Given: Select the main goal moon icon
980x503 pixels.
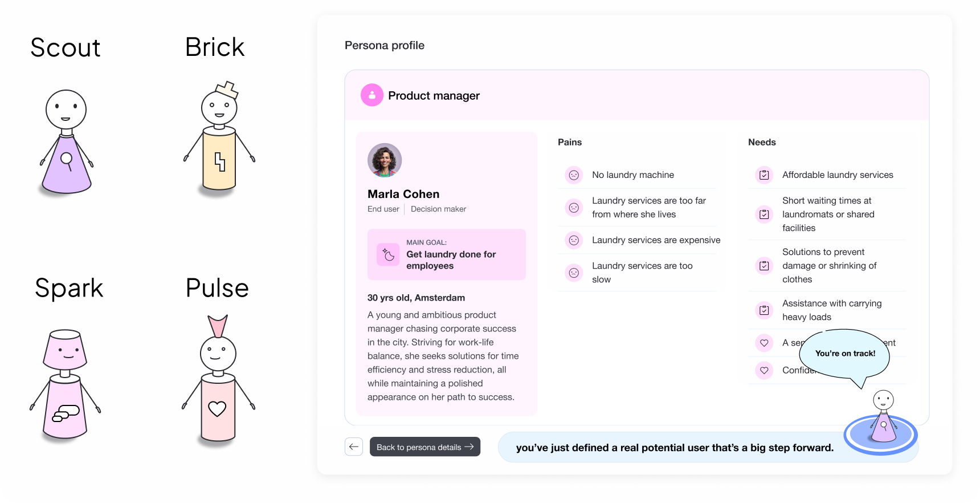Looking at the screenshot, I should point(388,254).
